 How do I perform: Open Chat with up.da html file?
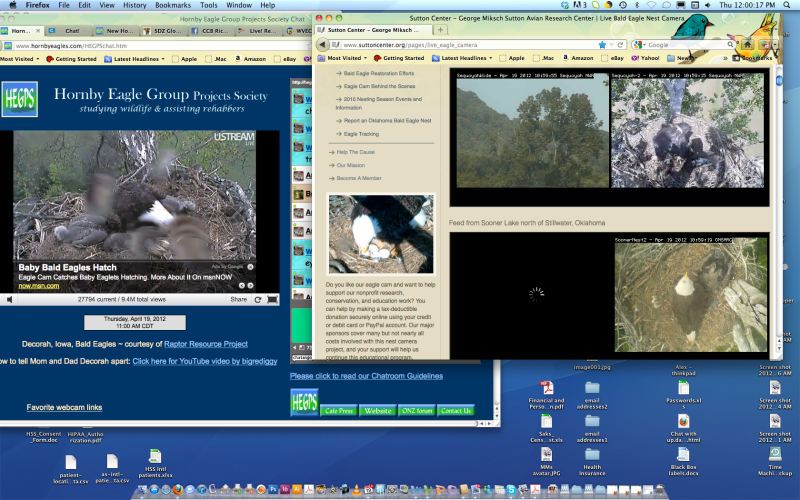[x=684, y=428]
